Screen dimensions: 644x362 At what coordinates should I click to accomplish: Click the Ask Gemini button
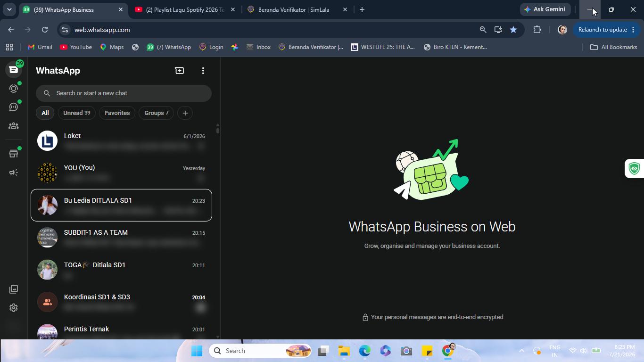click(x=545, y=9)
